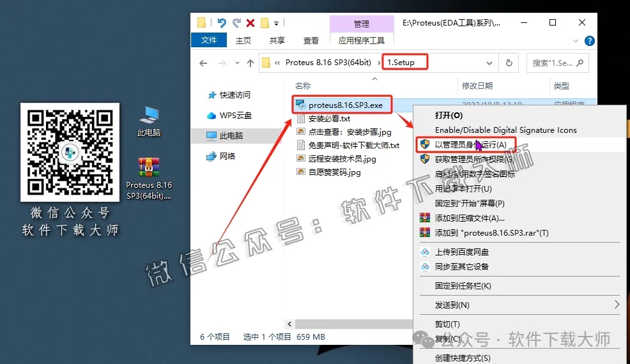
Task: Click the search magnifier icon
Action: pos(580,63)
